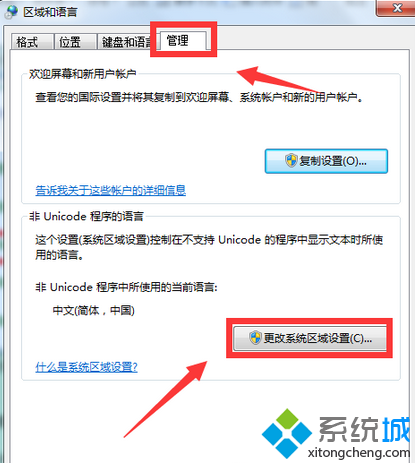Screen dimensions: 415x463
Task: Select the 管理 tab
Action: coord(183,41)
